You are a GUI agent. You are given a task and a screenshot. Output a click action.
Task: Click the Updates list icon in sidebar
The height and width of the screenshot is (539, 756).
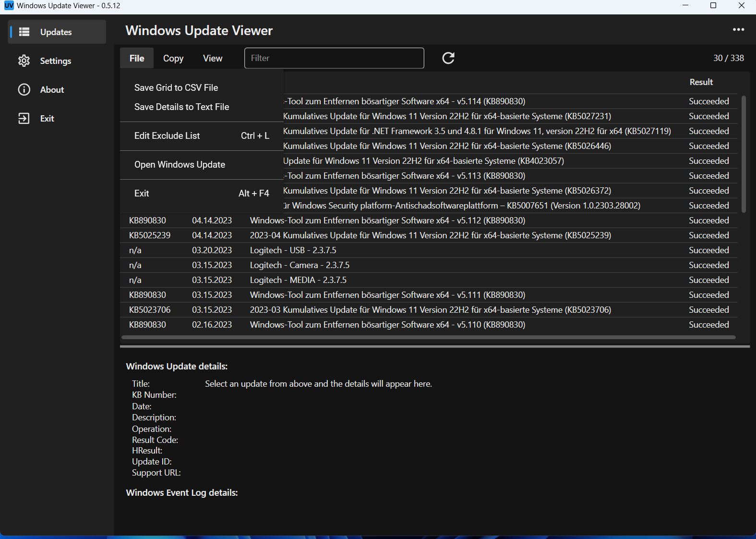pos(24,32)
